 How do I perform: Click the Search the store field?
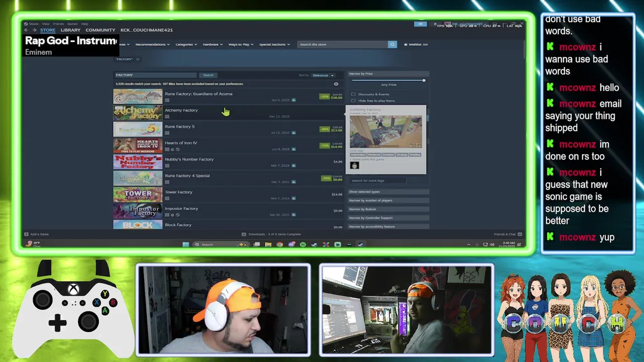343,44
